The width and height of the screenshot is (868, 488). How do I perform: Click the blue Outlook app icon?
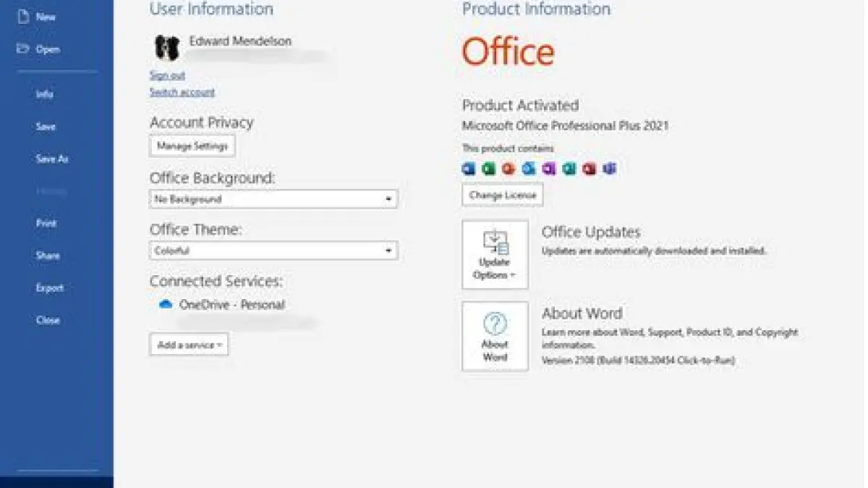click(529, 169)
